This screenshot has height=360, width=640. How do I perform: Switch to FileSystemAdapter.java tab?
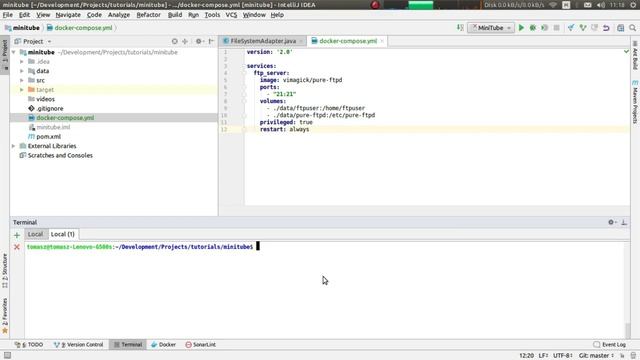click(263, 41)
